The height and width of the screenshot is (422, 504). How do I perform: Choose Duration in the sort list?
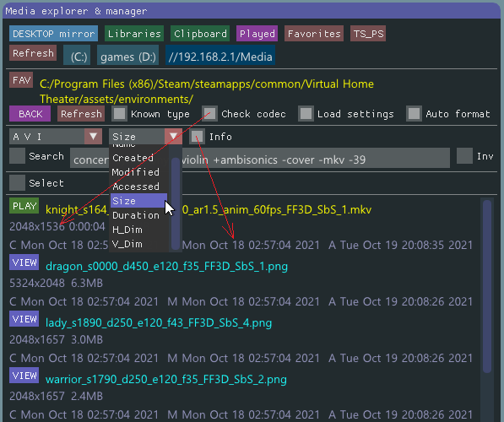click(x=138, y=215)
